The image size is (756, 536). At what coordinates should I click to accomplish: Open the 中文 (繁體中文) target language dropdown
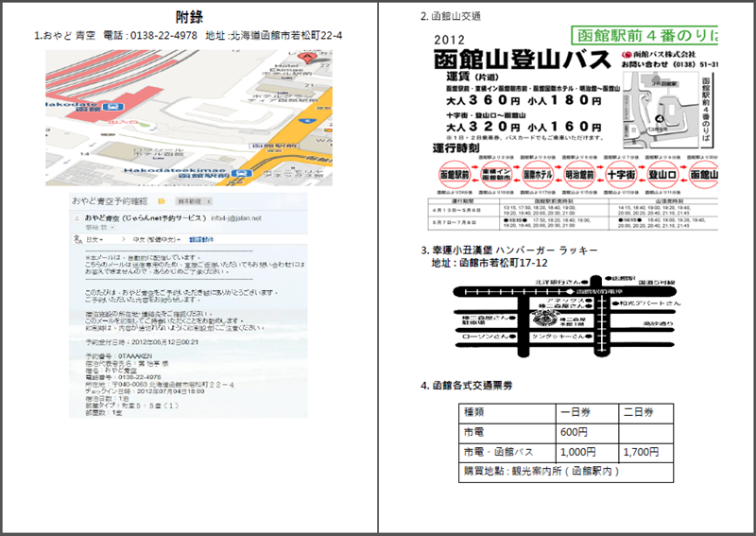click(x=157, y=239)
